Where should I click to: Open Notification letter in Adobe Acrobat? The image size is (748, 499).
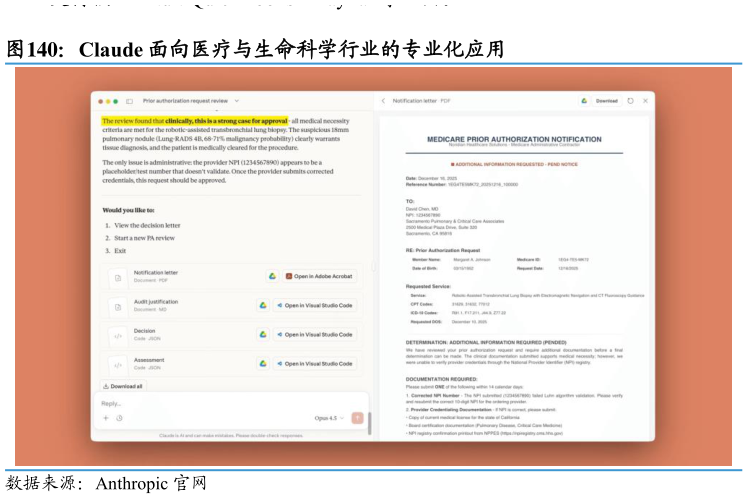coord(319,276)
